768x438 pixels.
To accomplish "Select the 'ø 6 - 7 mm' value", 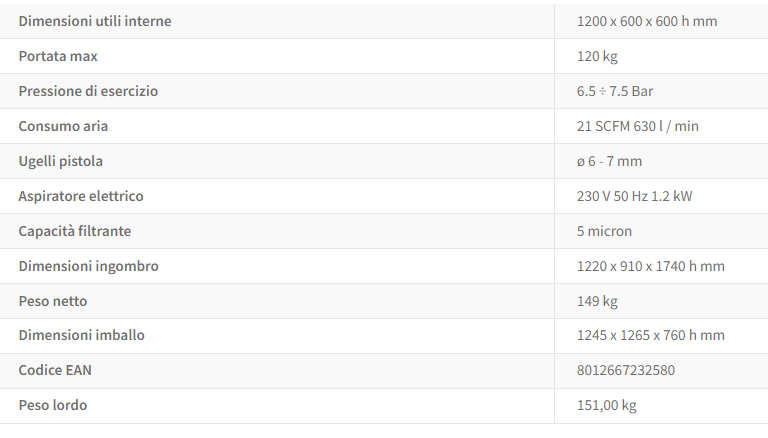I will (609, 161).
